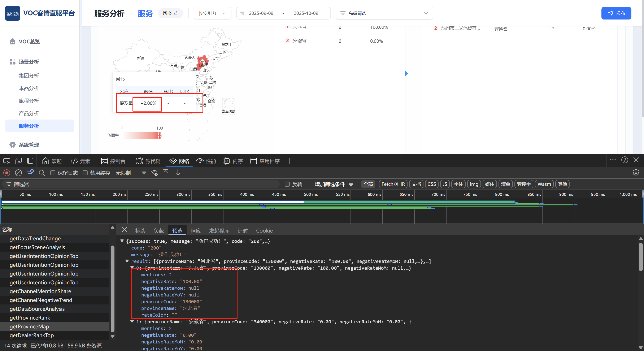The width and height of the screenshot is (644, 351).
Task: Collapse the result array in preview
Action: coord(127,261)
